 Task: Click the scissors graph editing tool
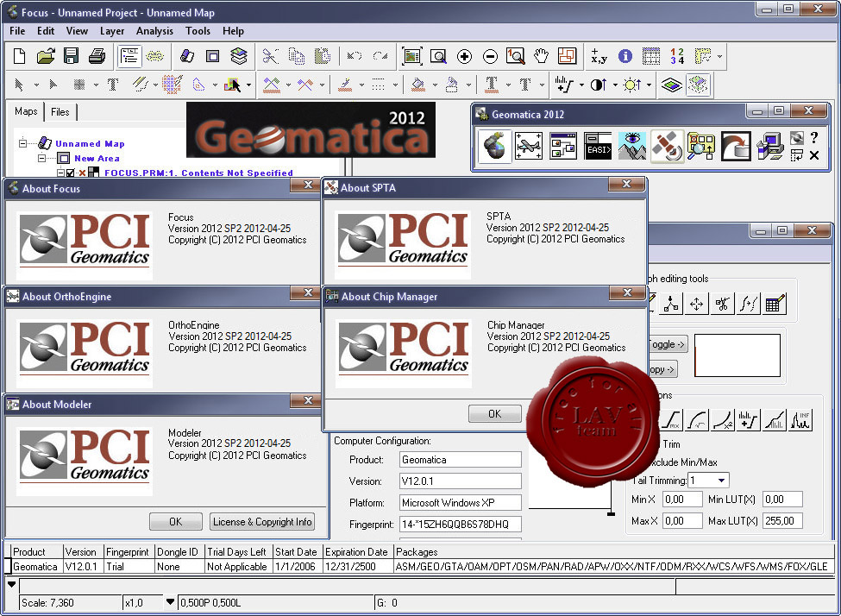coord(723,305)
